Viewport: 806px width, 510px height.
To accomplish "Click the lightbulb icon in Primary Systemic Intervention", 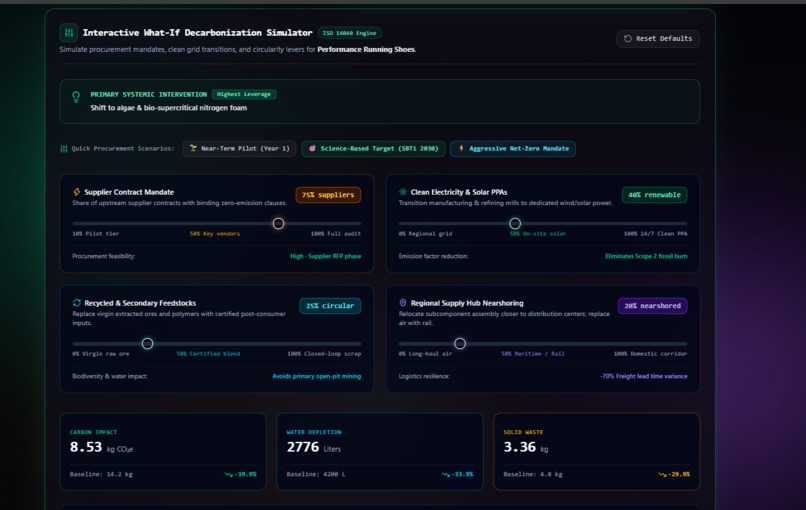I will 76,96.
